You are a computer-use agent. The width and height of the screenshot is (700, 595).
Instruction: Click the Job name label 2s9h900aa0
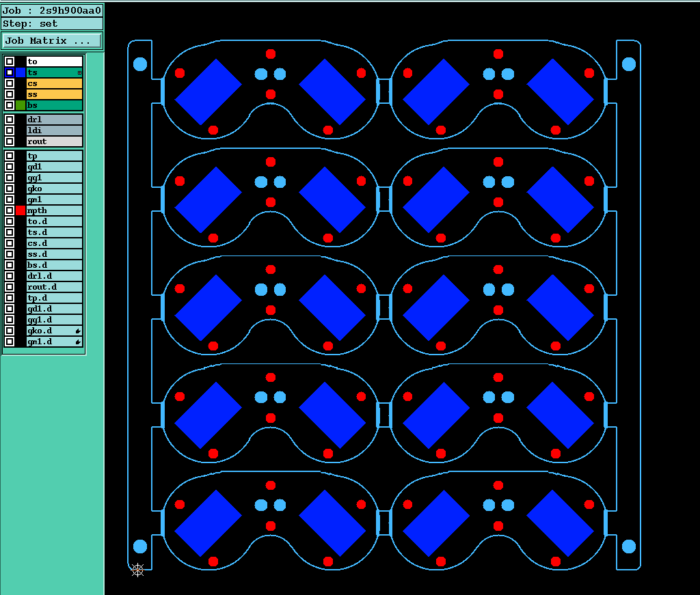click(x=52, y=10)
